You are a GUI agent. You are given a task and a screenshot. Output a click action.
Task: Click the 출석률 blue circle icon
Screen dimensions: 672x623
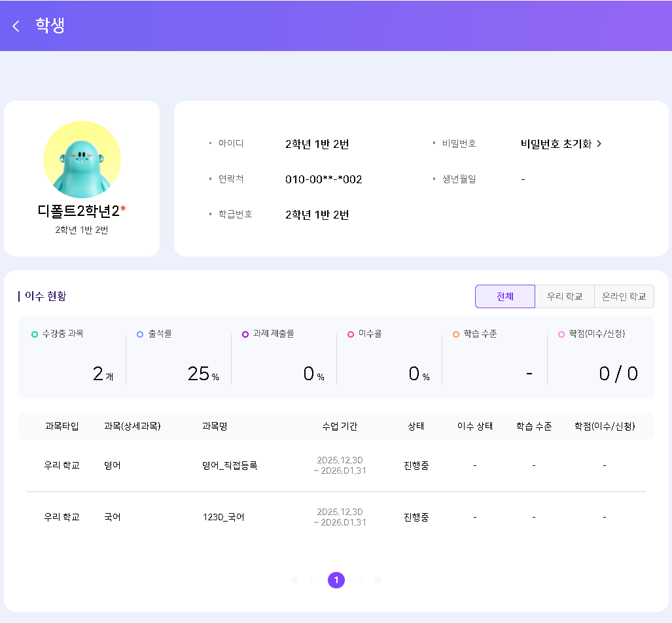click(140, 334)
